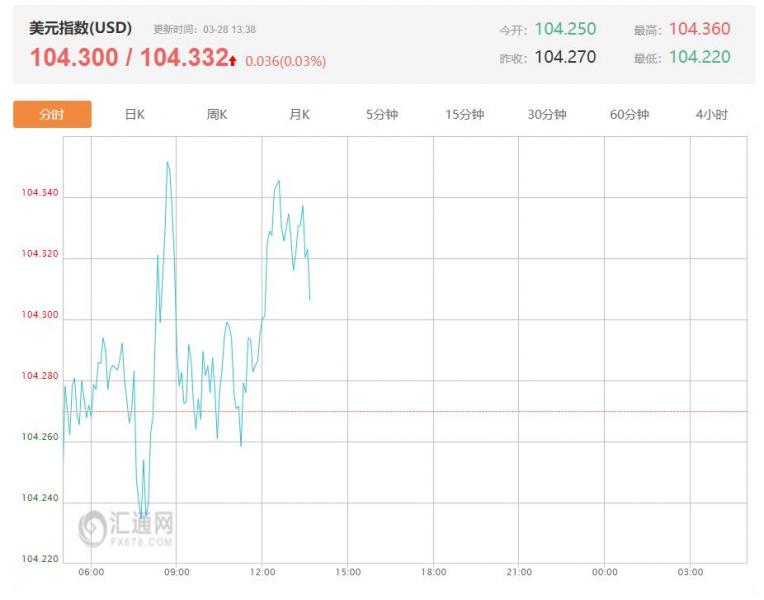The height and width of the screenshot is (600, 764).
Task: Click the 最低 value 104.220
Action: [x=699, y=57]
